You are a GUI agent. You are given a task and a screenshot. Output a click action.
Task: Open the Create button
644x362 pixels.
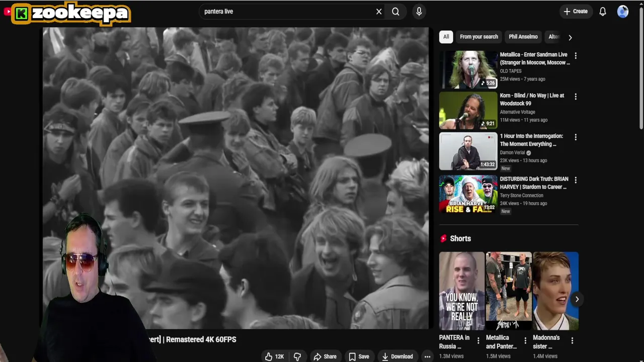coord(575,11)
